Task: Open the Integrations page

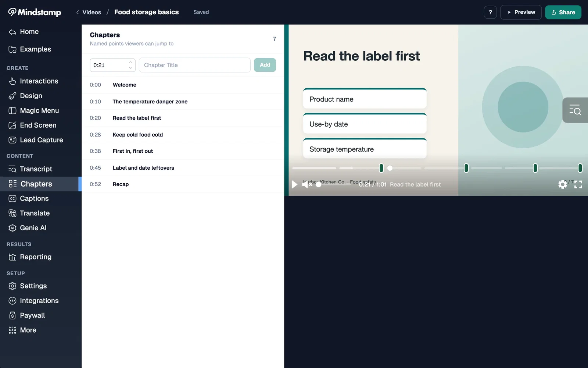Action: point(40,301)
